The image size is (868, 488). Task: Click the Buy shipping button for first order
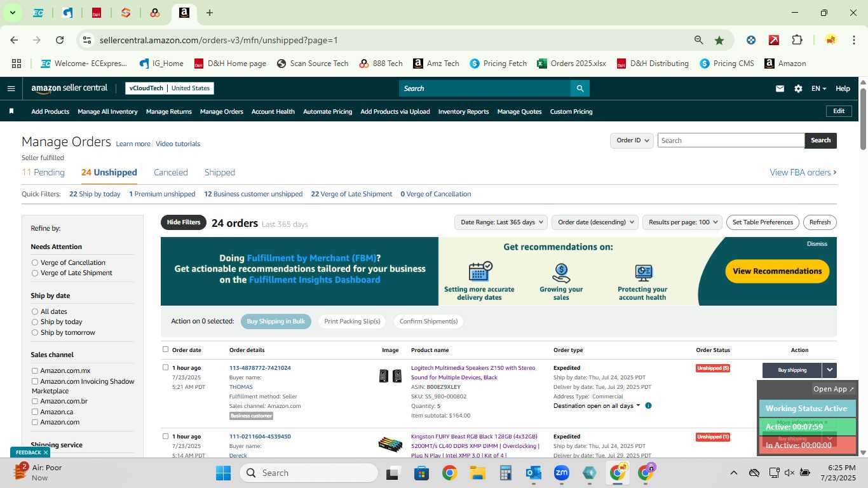coord(792,370)
